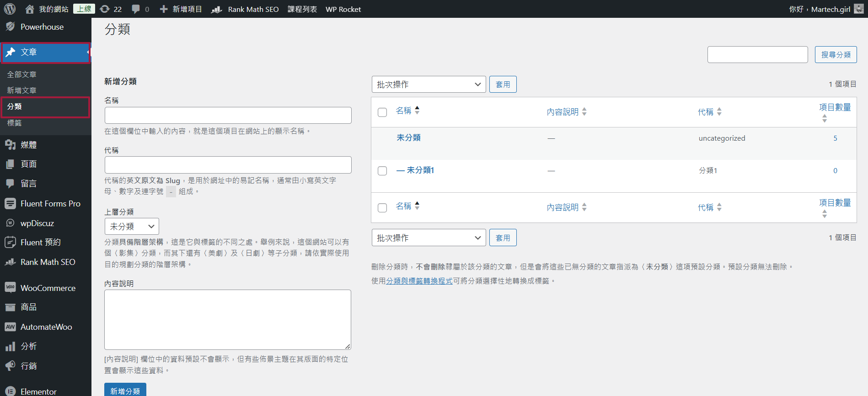
Task: Open the 分類與標籤轉換程式 converter link
Action: [419, 281]
